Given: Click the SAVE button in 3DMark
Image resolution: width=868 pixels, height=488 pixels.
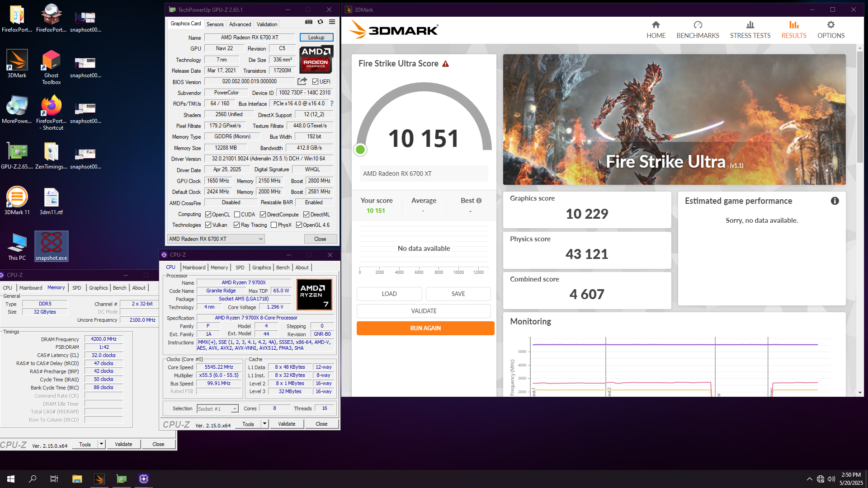Looking at the screenshot, I should tap(458, 294).
